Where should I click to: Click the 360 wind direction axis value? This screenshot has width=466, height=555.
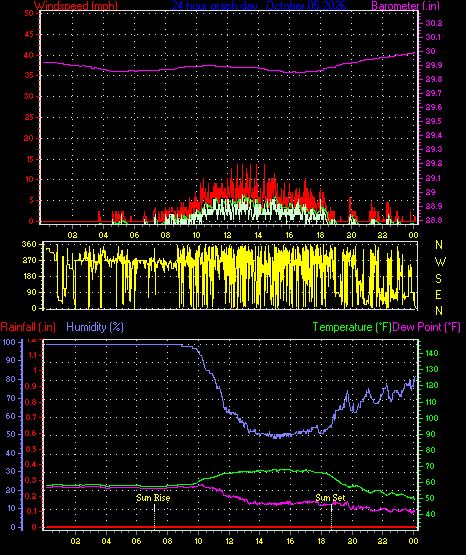click(29, 244)
